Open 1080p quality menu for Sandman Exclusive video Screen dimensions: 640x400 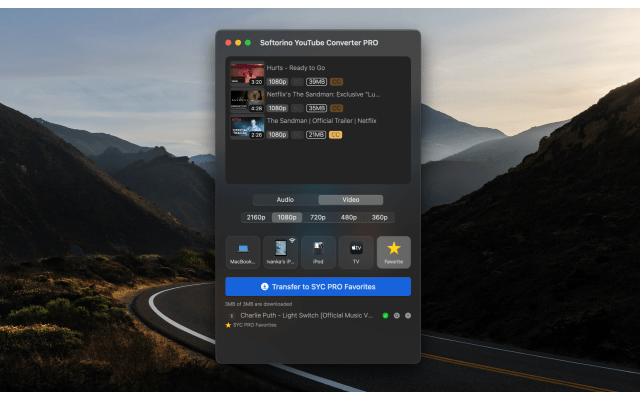point(278,108)
